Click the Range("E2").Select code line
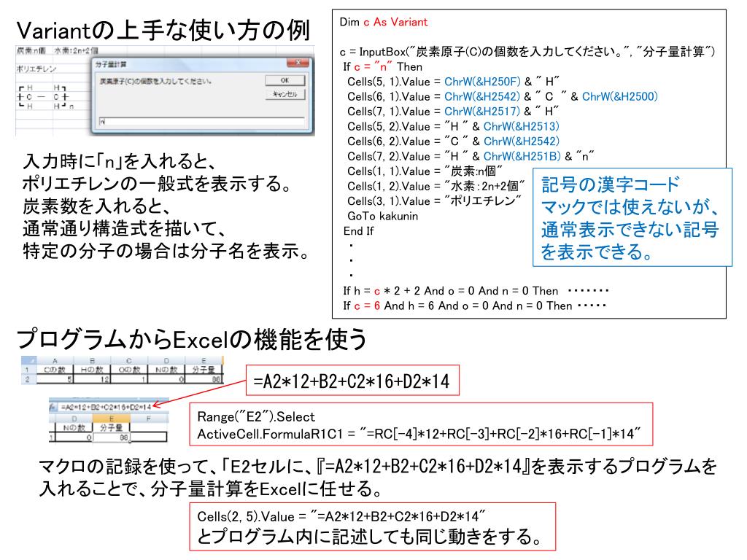The image size is (747, 560). [256, 416]
